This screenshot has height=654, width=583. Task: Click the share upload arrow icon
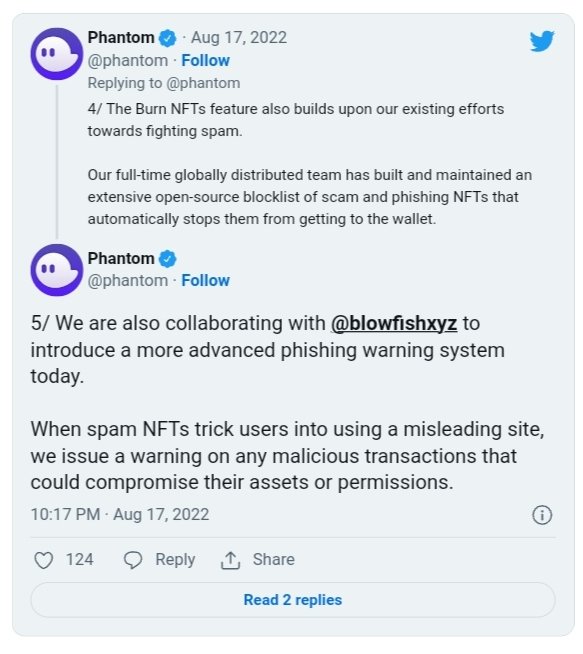(230, 560)
